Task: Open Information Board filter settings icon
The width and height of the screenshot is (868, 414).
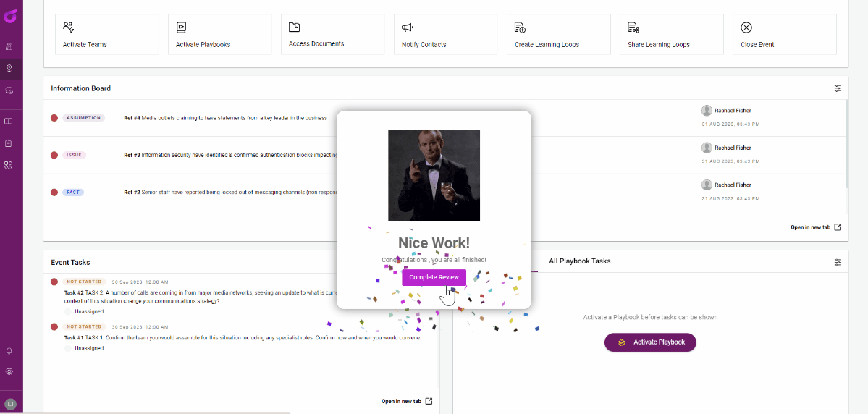Action: click(838, 88)
